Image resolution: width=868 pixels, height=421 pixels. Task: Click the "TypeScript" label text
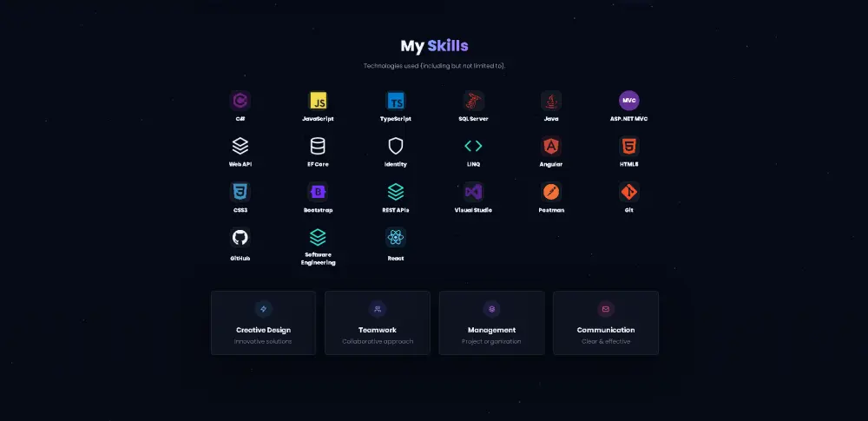coord(396,119)
